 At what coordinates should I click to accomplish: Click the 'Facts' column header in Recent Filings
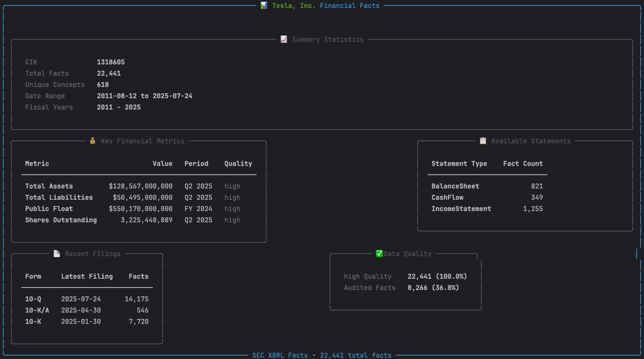(x=139, y=276)
